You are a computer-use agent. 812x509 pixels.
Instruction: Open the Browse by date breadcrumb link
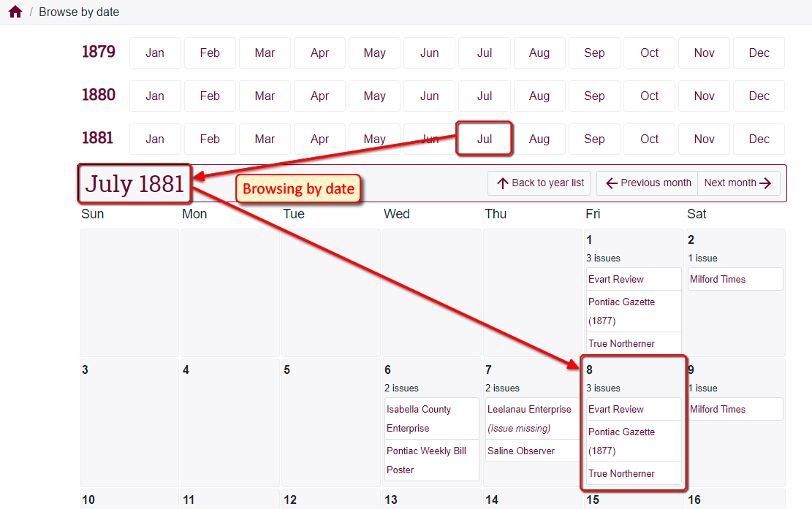point(79,12)
